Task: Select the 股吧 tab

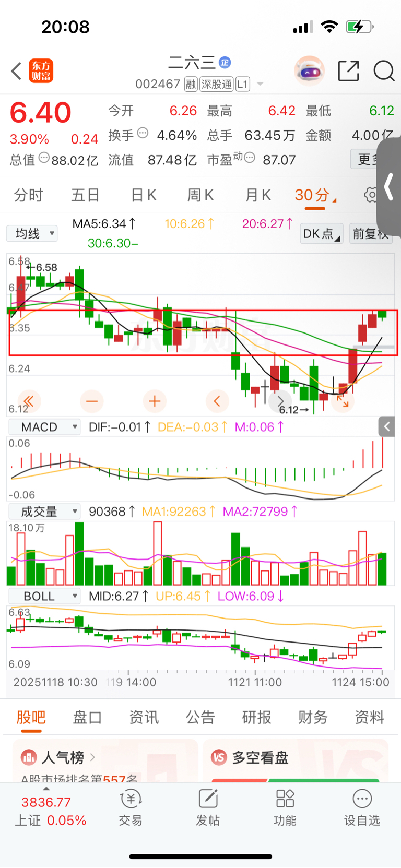Action: [x=31, y=718]
